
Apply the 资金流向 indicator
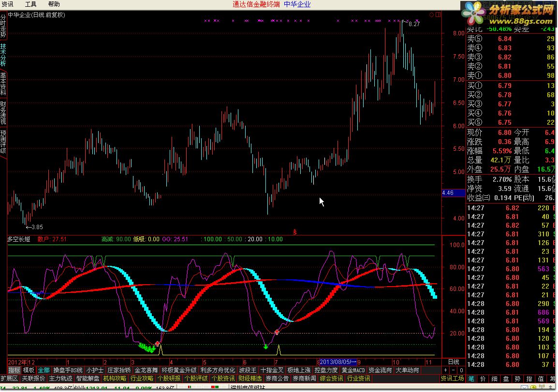[x=381, y=370]
